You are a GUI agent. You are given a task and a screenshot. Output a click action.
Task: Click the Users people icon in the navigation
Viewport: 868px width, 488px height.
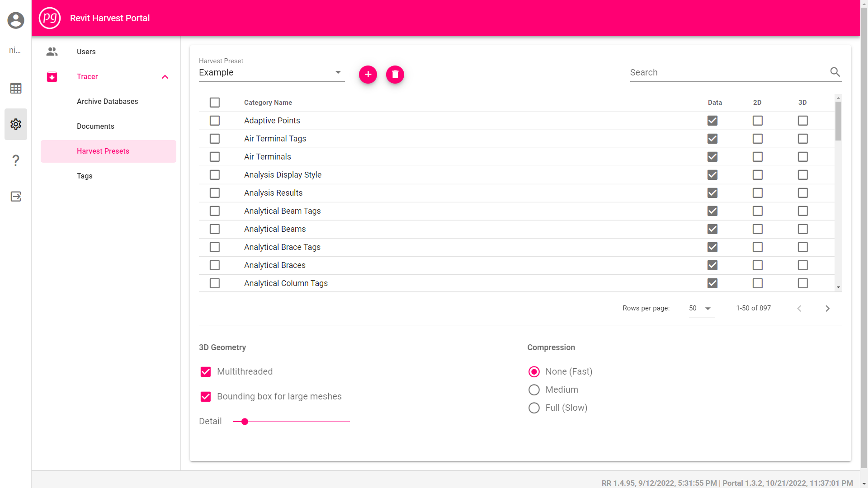click(52, 52)
